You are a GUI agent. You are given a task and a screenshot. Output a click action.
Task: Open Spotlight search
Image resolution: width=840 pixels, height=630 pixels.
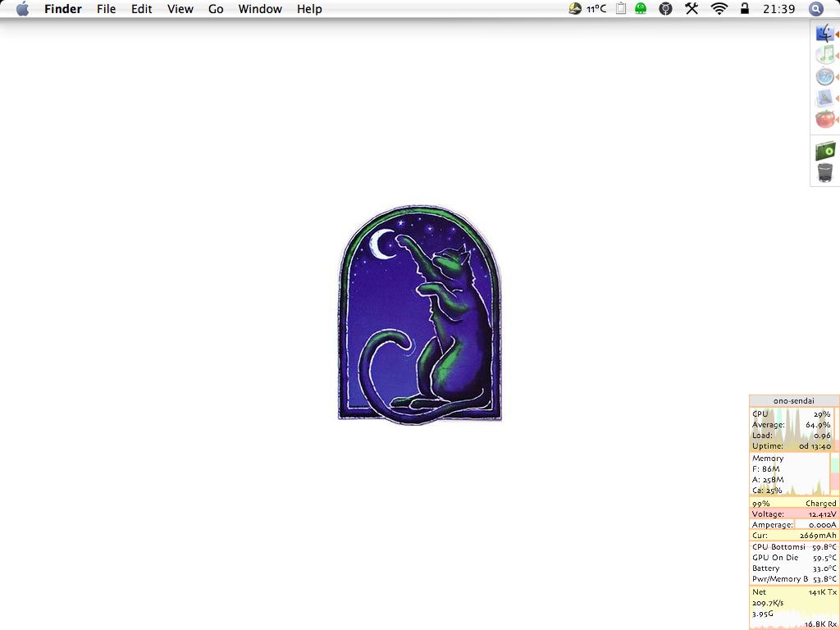815,8
